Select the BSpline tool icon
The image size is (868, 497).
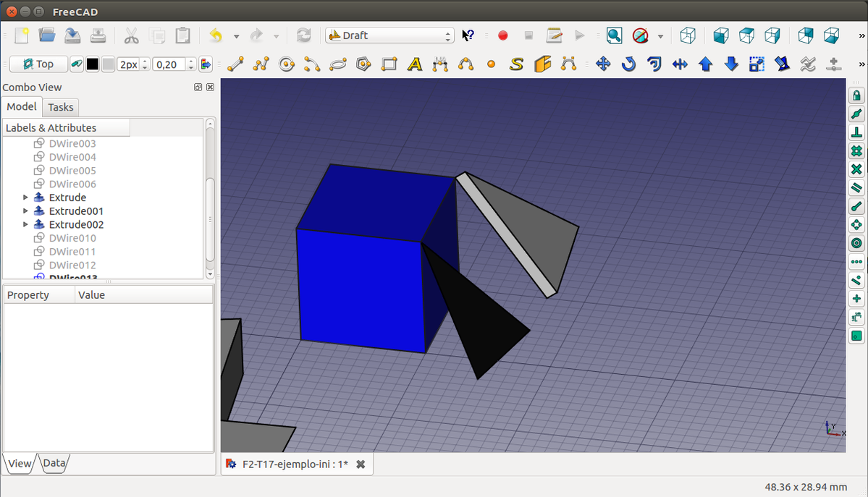[x=465, y=64]
